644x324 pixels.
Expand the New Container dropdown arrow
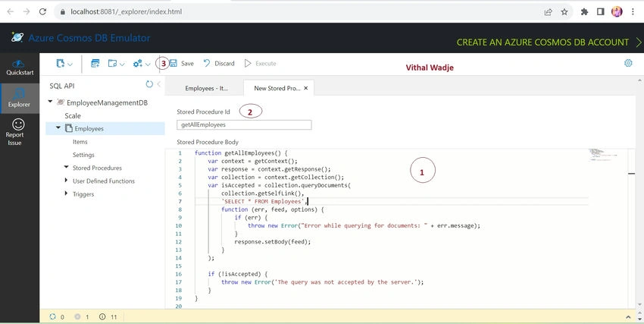pos(70,64)
